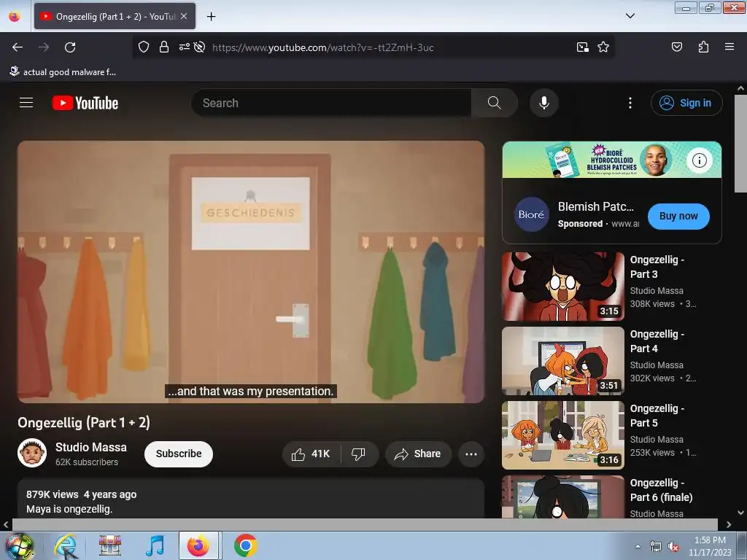Launch Google Chrome from taskbar
This screenshot has width=747, height=560.
tap(245, 545)
